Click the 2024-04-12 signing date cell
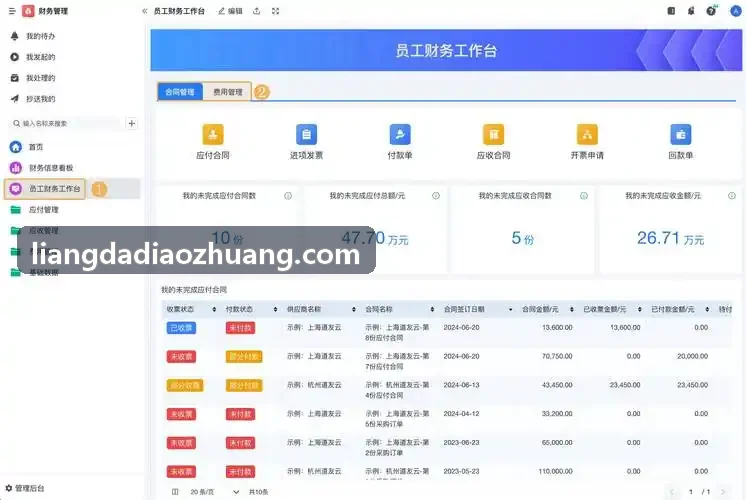This screenshot has height=500, width=746. point(461,414)
